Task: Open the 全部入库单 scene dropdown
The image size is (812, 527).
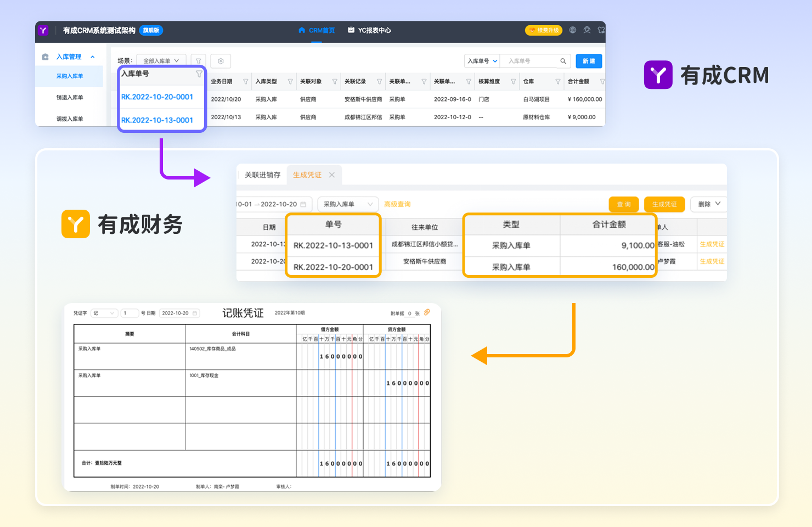Action: 161,61
